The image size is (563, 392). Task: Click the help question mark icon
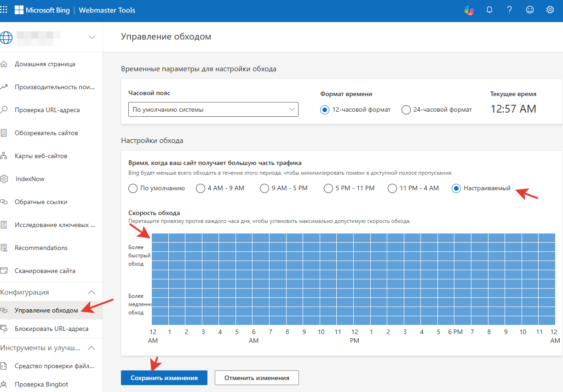510,10
